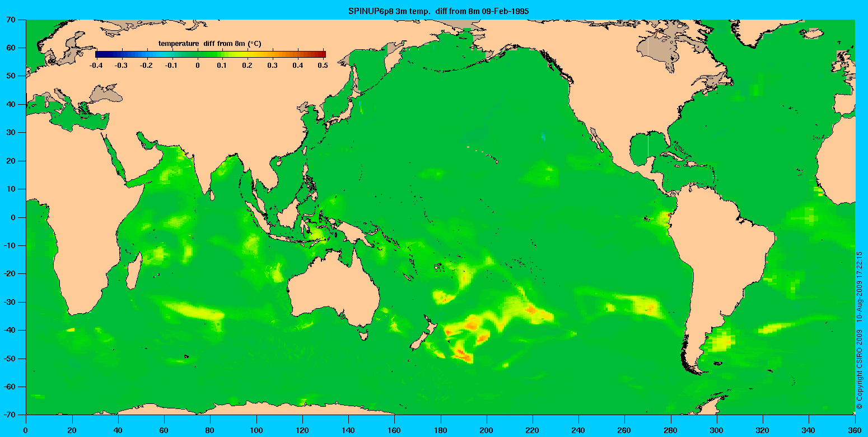Image resolution: width=868 pixels, height=437 pixels.
Task: Click the longitude axis label '160'
Action: [394, 432]
